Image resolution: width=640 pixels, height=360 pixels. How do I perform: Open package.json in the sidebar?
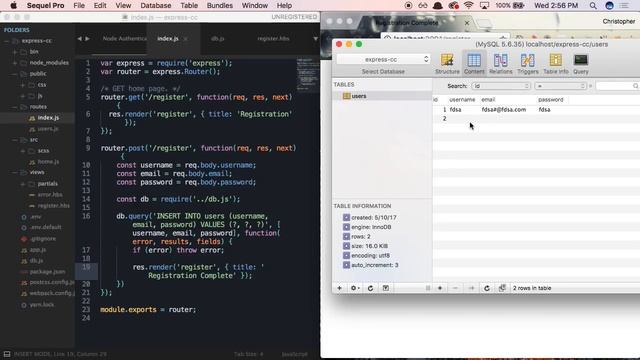click(47, 271)
